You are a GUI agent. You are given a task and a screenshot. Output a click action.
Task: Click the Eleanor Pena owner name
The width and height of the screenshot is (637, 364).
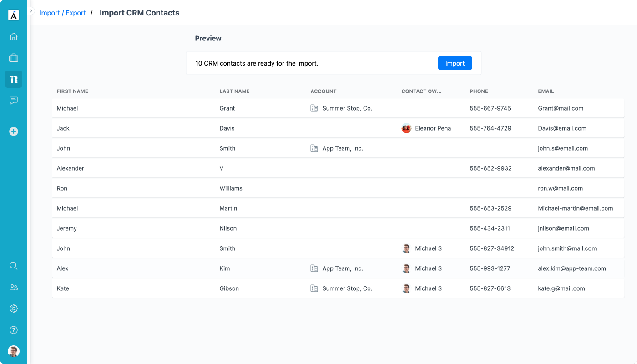[x=433, y=128]
